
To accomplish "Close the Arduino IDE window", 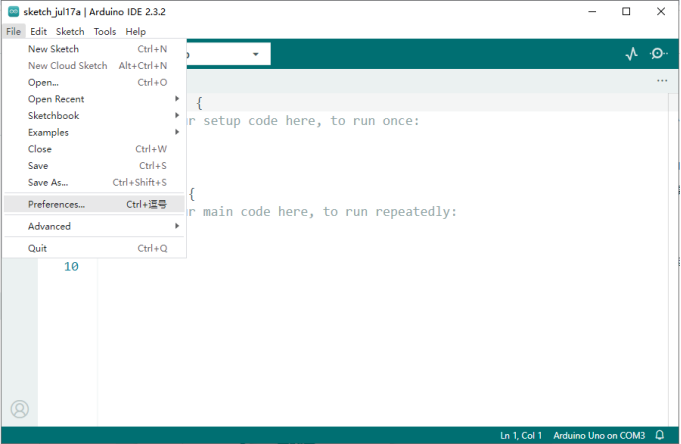I will tap(661, 12).
